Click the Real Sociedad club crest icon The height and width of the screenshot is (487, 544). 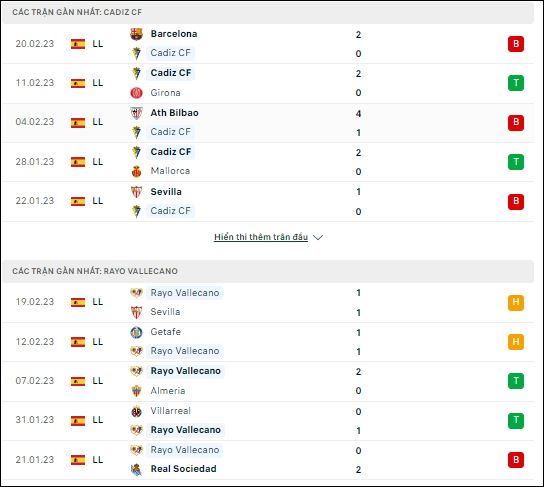coord(136,469)
